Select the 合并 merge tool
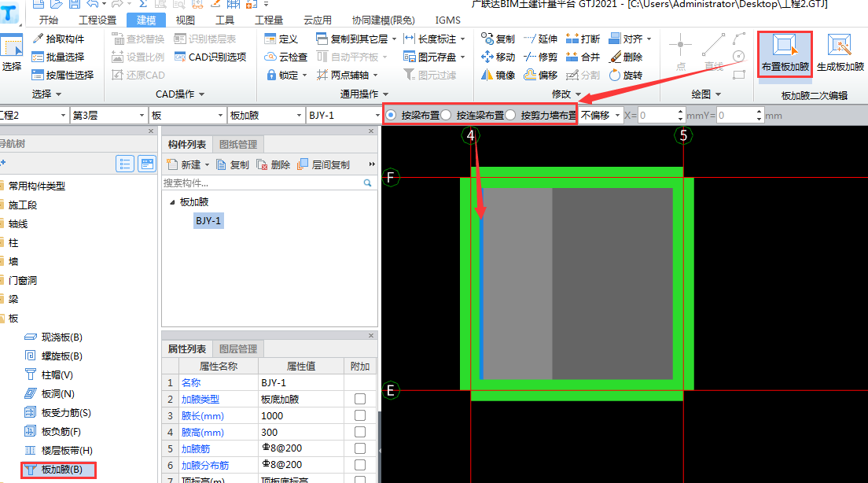The height and width of the screenshot is (483, 868). point(583,57)
